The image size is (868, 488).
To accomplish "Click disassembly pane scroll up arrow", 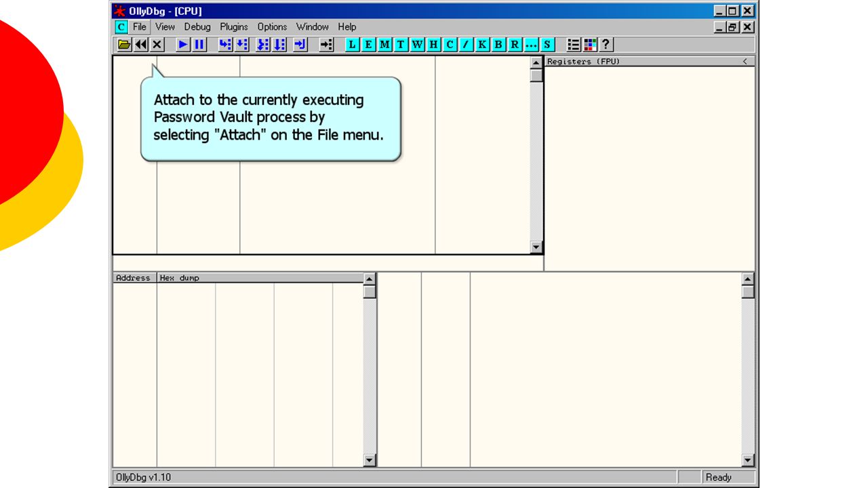I will coord(536,63).
